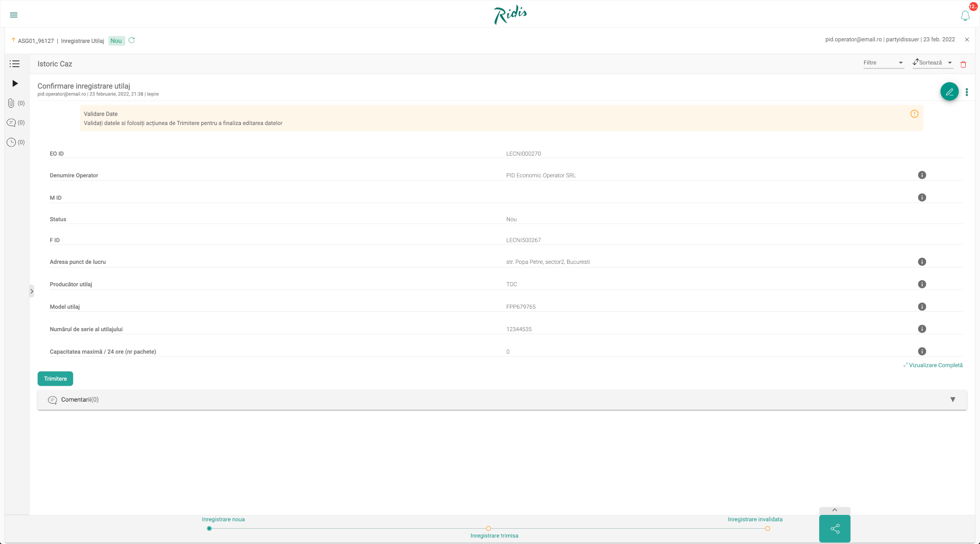Expand the panel with the up chevron
Image resolution: width=980 pixels, height=544 pixels.
coord(835,510)
